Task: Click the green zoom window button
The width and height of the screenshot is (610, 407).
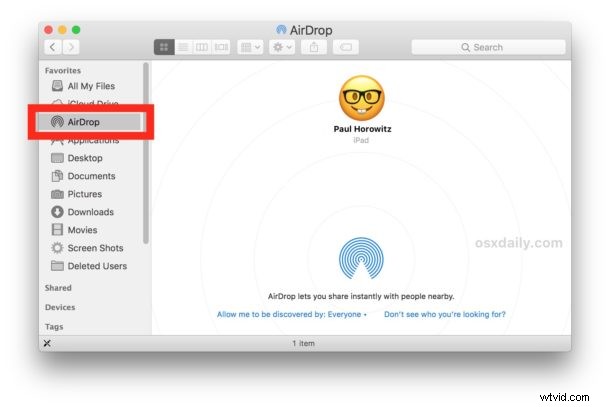Action: point(76,30)
